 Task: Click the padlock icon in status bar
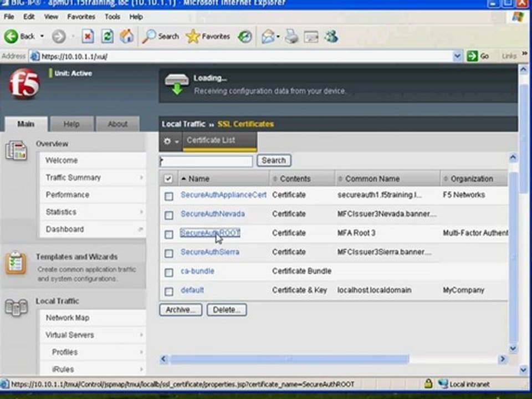tap(428, 383)
